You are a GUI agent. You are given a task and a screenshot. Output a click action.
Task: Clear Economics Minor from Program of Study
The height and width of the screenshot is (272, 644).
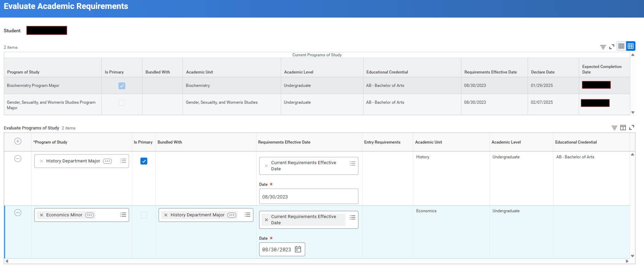tap(42, 215)
